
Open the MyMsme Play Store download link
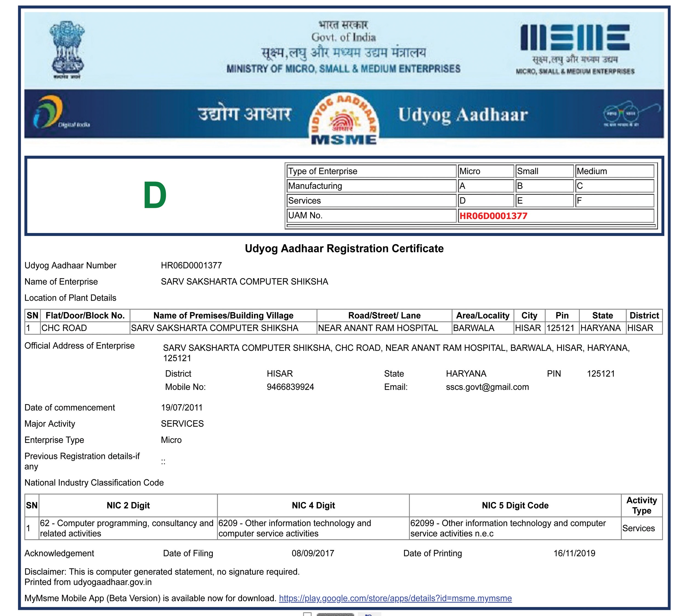point(395,598)
